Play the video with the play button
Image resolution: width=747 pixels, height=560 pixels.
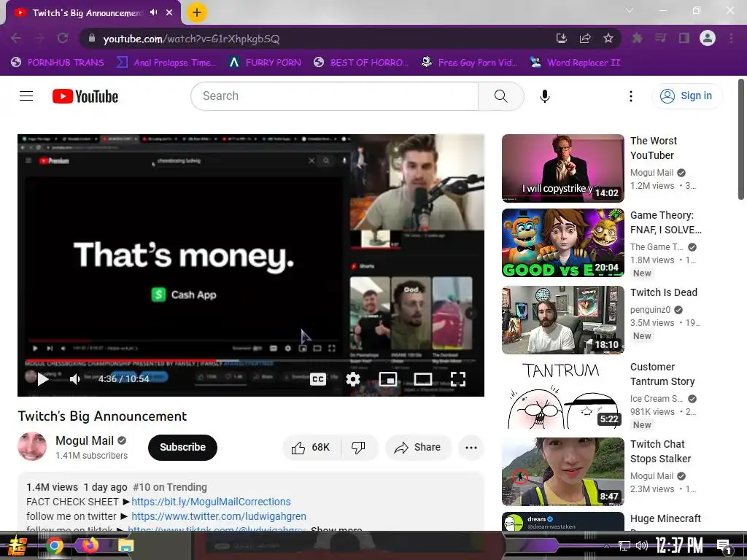43,379
